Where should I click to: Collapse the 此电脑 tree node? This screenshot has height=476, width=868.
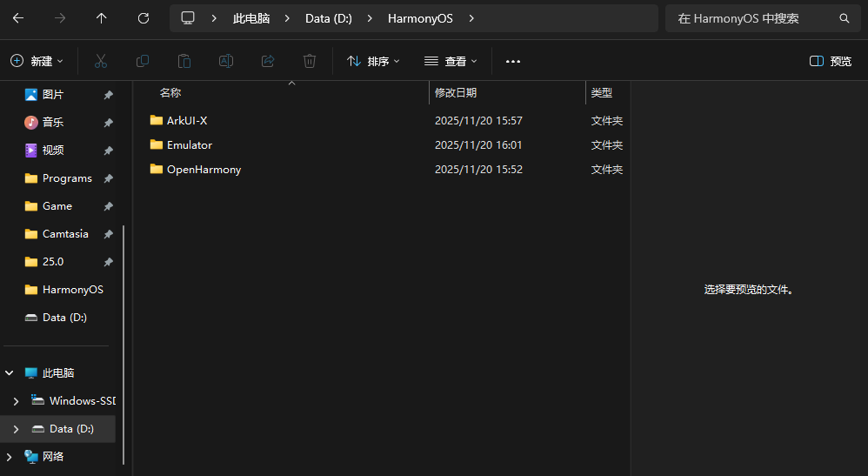point(9,373)
